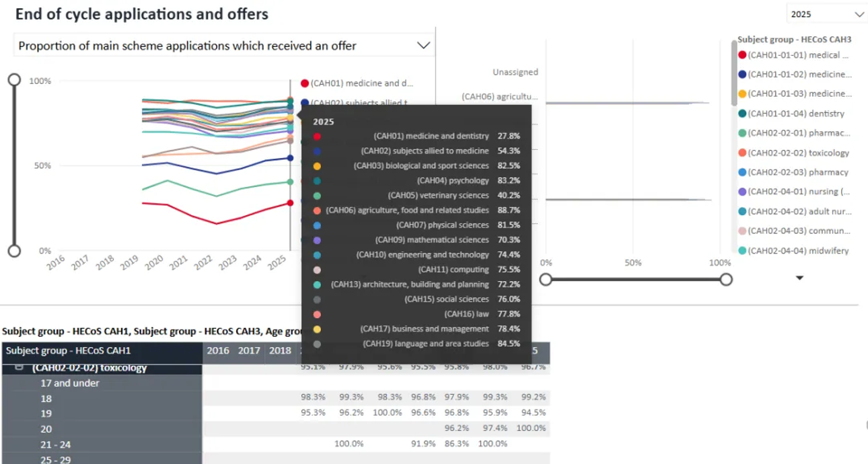
Task: Select the '17 and under' age row
Action: click(70, 383)
